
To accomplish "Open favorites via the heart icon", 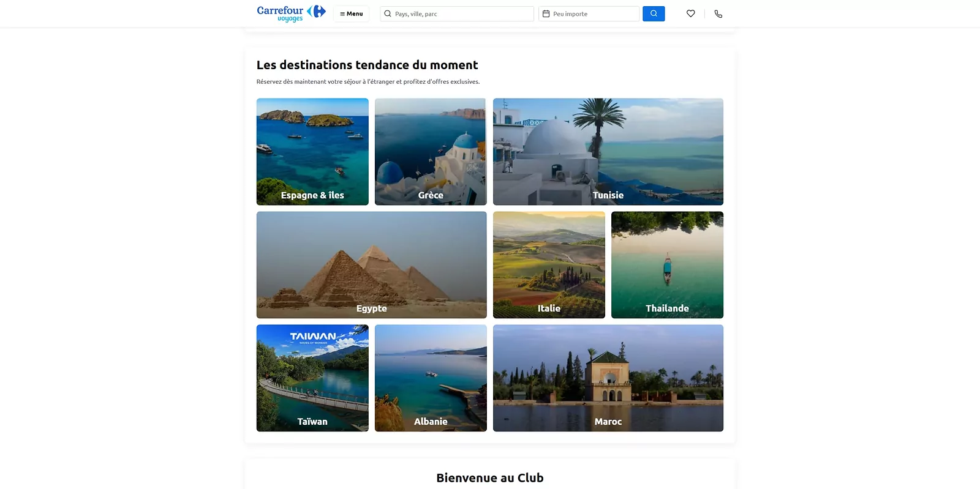I will coord(691,13).
